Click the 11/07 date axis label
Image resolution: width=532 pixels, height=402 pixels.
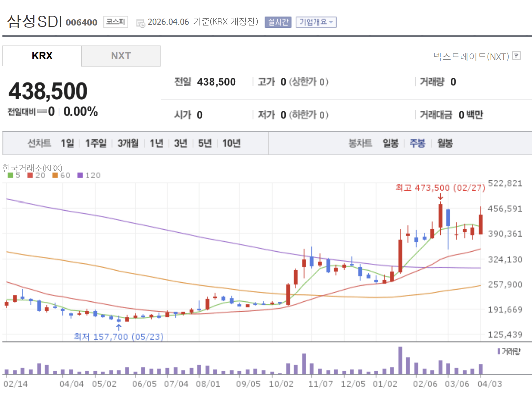pyautogui.click(x=320, y=384)
